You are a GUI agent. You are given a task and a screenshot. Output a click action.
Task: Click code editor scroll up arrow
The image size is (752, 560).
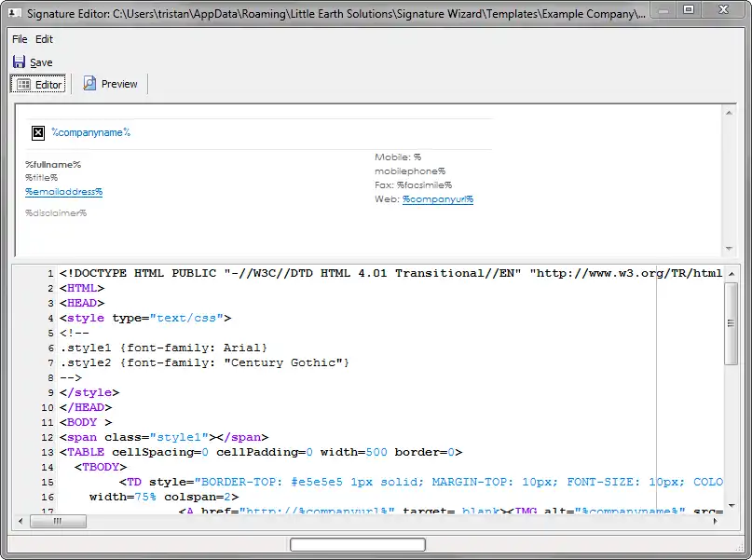tap(731, 274)
